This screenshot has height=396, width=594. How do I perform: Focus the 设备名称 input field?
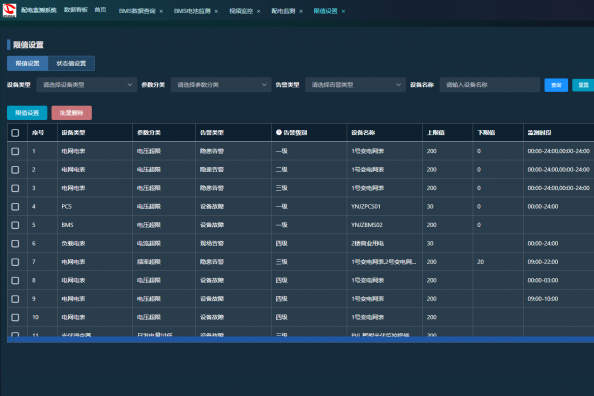tap(490, 85)
